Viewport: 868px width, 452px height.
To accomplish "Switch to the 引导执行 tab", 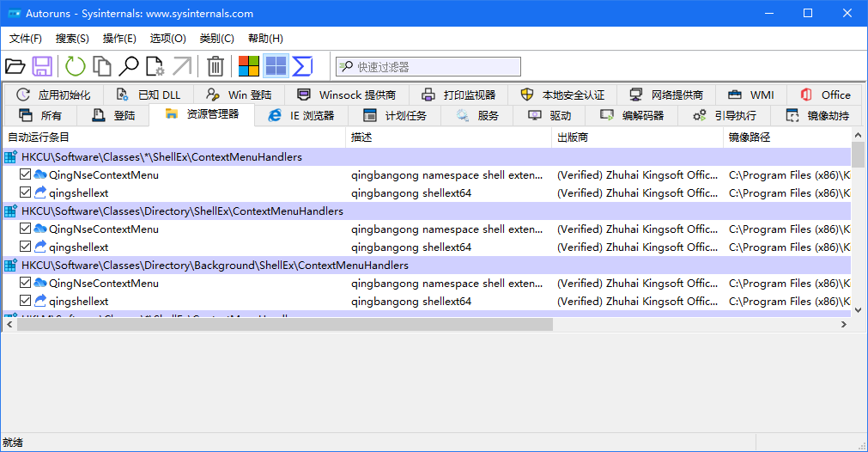I will click(x=724, y=115).
